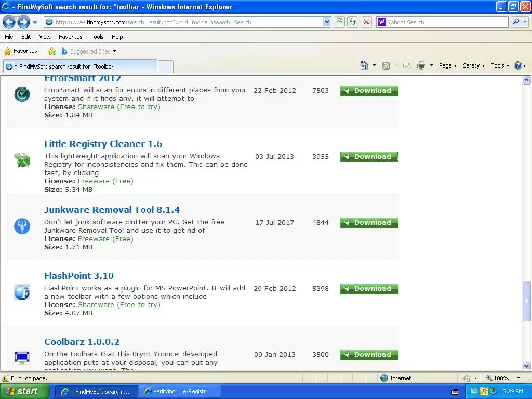Open the Help menu
This screenshot has height=399, width=532.
117,37
